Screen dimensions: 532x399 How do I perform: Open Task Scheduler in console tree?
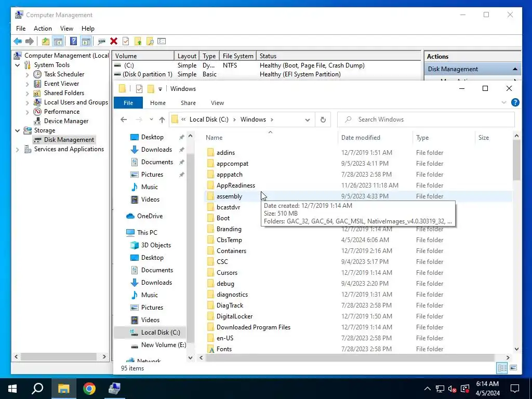click(64, 74)
